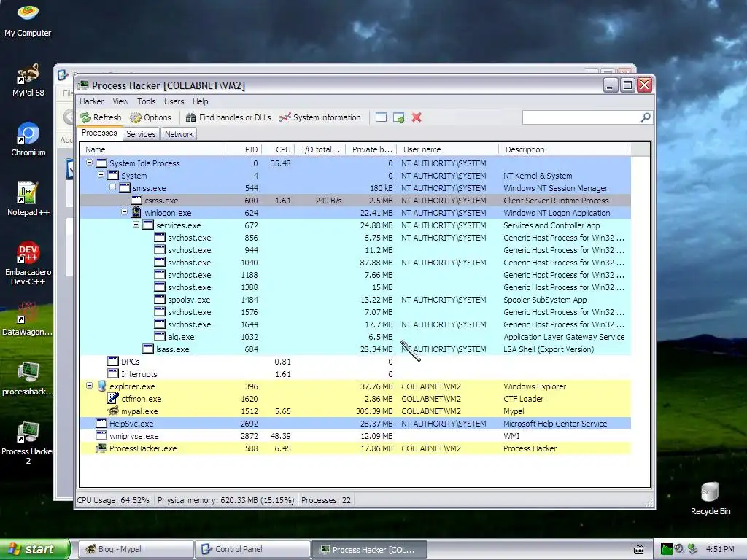747x560 pixels.
Task: Sort by the I/O total column header
Action: tap(320, 149)
